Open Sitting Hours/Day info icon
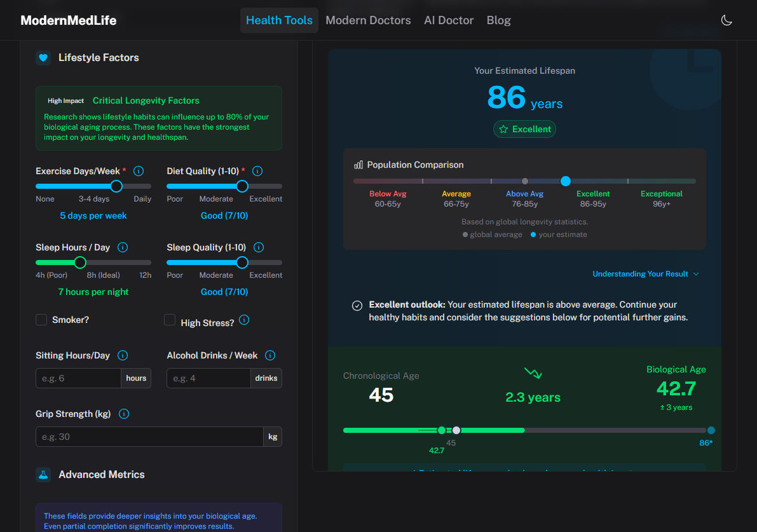Screen dimensions: 757x532 pyautogui.click(x=123, y=355)
